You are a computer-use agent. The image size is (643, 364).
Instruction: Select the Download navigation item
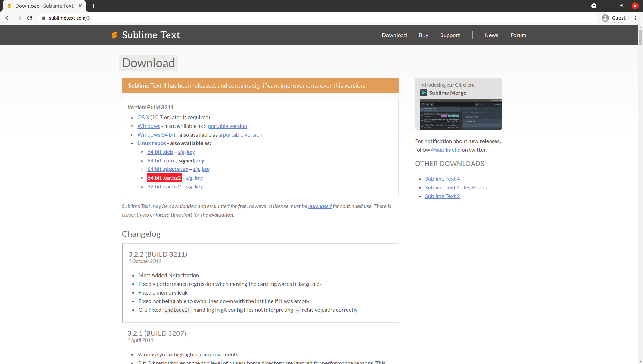tap(394, 35)
